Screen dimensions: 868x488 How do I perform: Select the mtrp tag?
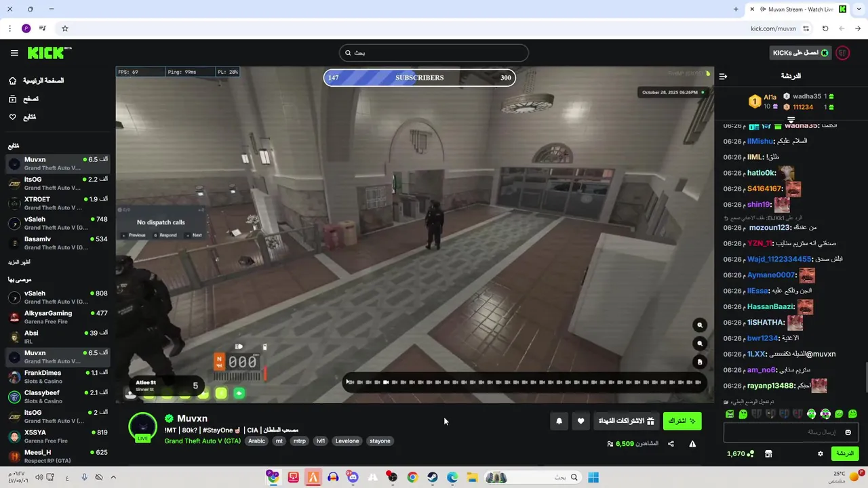299,441
